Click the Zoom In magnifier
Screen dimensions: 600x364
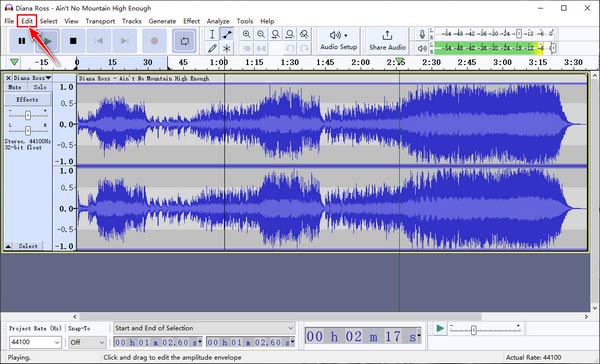(246, 34)
